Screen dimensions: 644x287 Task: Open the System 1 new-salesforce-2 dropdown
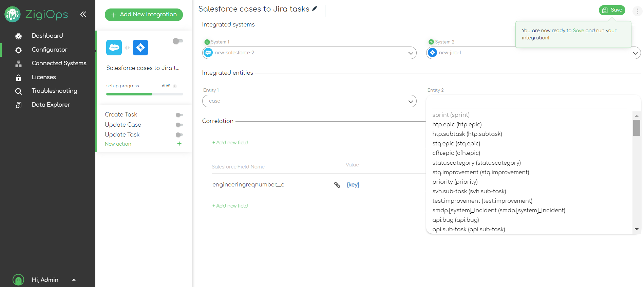point(309,53)
